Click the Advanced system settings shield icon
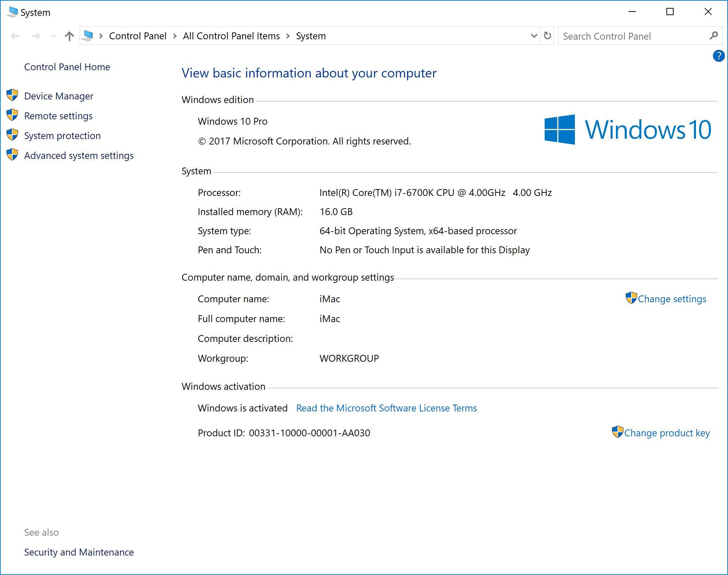This screenshot has height=575, width=728. click(12, 155)
